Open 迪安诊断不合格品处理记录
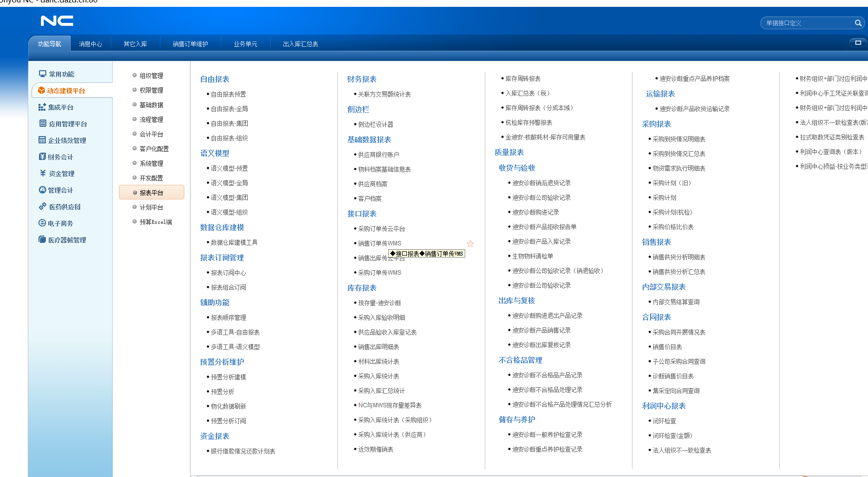Viewport: 868px width, 477px height. 547,390
